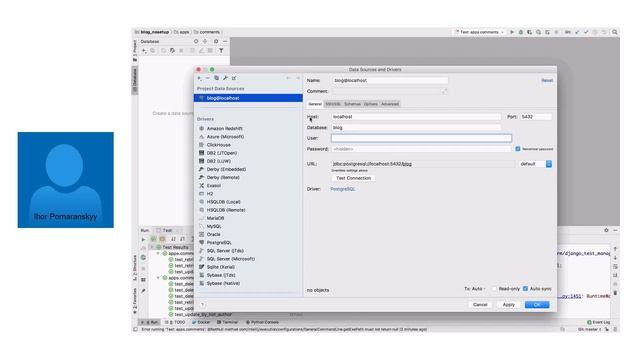Open driver settings with the wrench icon

[225, 78]
